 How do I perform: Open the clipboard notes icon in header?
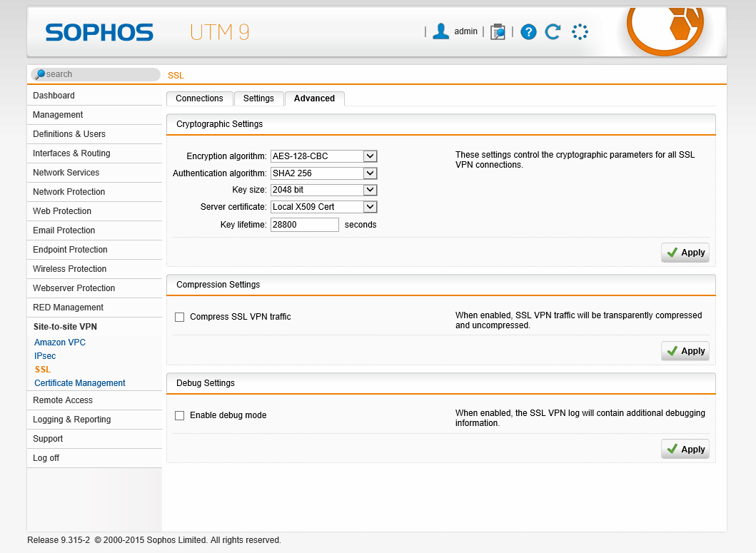point(498,31)
